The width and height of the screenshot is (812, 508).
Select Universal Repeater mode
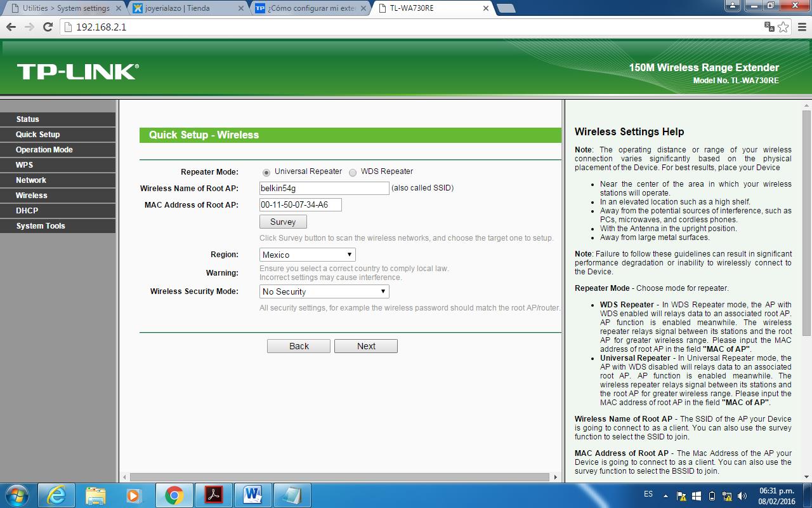tap(266, 172)
